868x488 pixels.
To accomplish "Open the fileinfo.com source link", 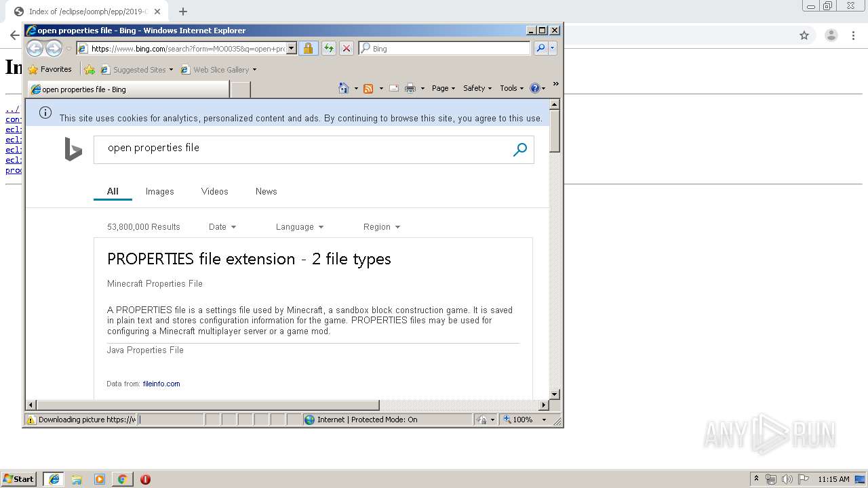I will (x=161, y=384).
